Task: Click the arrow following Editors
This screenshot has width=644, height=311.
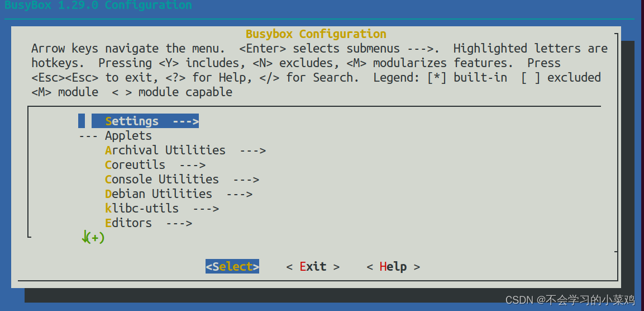Action: [179, 223]
